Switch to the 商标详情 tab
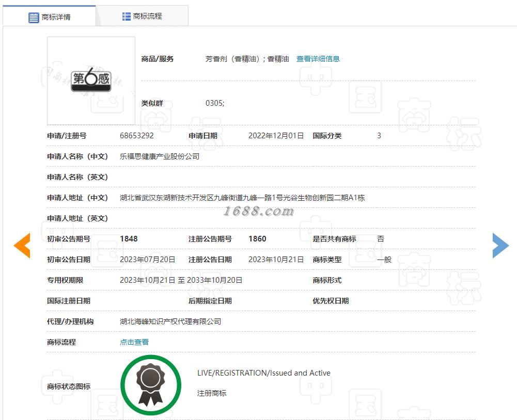This screenshot has width=517, height=420. coord(50,17)
